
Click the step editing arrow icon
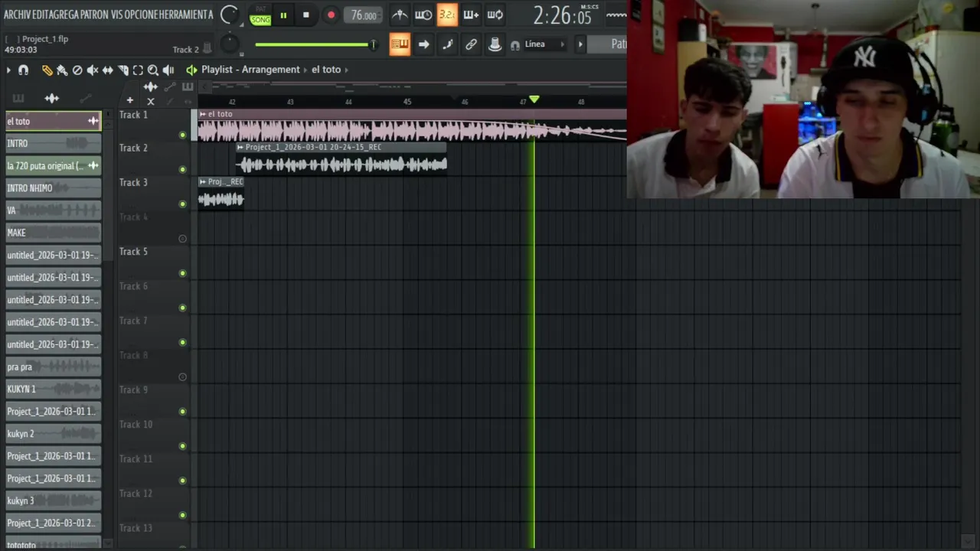coord(423,44)
